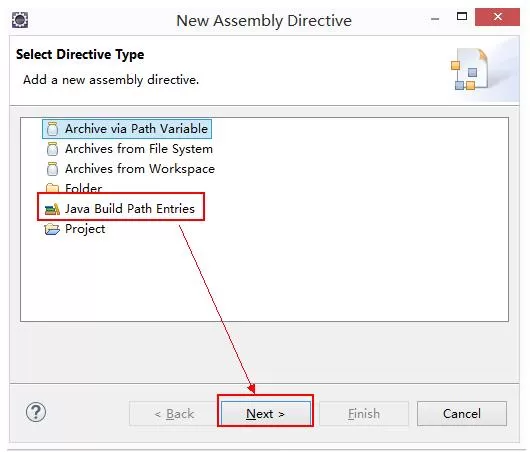Open help via the question mark icon
This screenshot has width=530, height=452.
[x=36, y=412]
